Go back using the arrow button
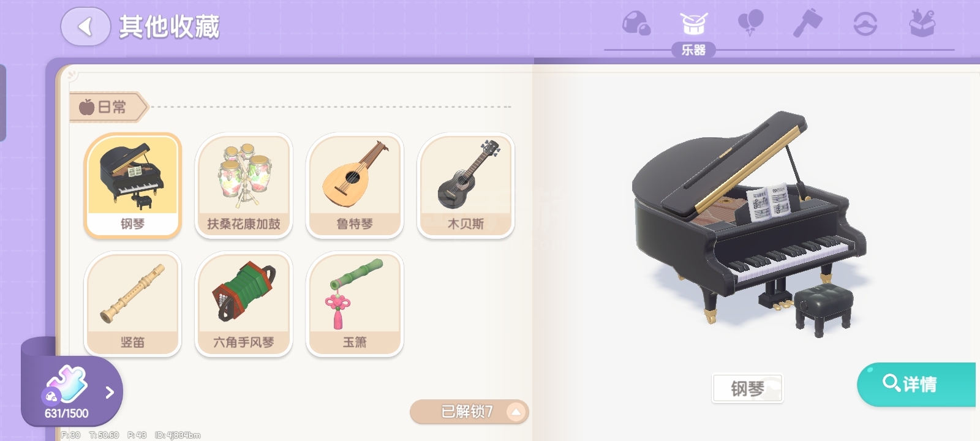Screen dimensions: 980x441 coord(85,26)
